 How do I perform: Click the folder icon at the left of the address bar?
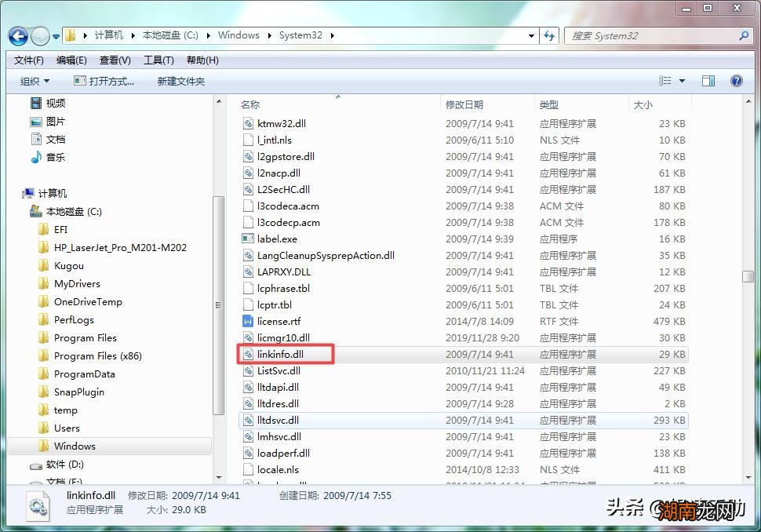pyautogui.click(x=69, y=35)
